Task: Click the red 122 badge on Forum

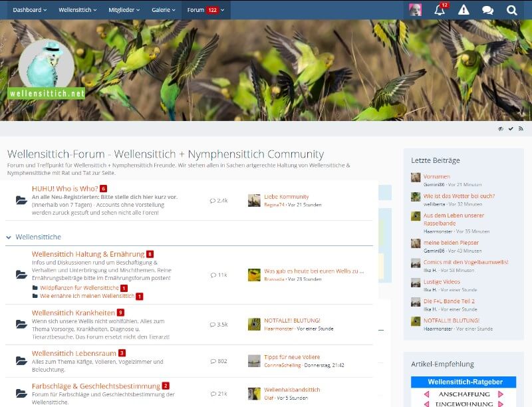Action: 214,10
